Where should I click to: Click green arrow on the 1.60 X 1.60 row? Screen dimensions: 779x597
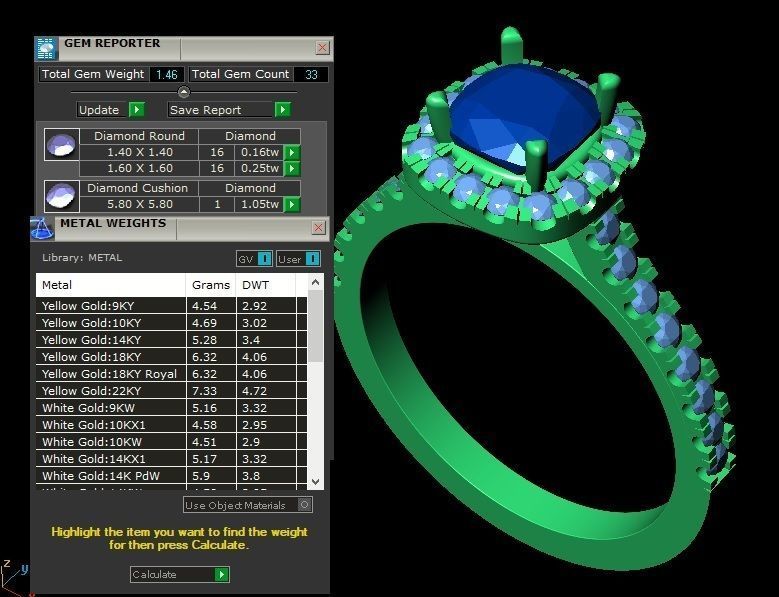coord(292,168)
